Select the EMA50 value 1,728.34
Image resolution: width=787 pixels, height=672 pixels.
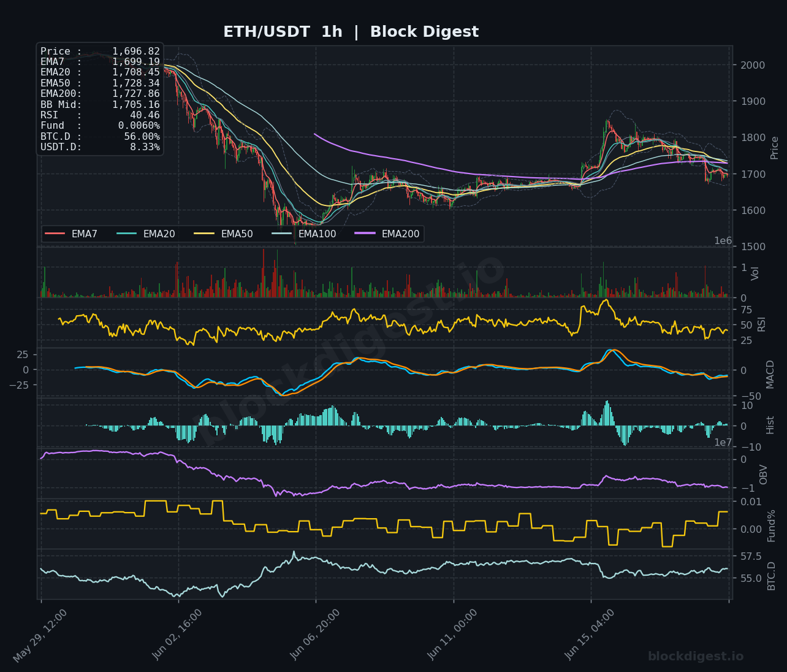[x=136, y=83]
